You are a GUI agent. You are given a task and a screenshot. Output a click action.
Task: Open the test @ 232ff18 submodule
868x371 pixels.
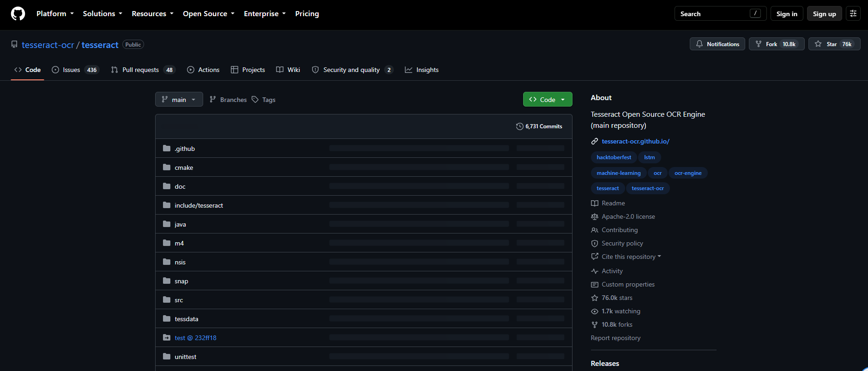(195, 338)
